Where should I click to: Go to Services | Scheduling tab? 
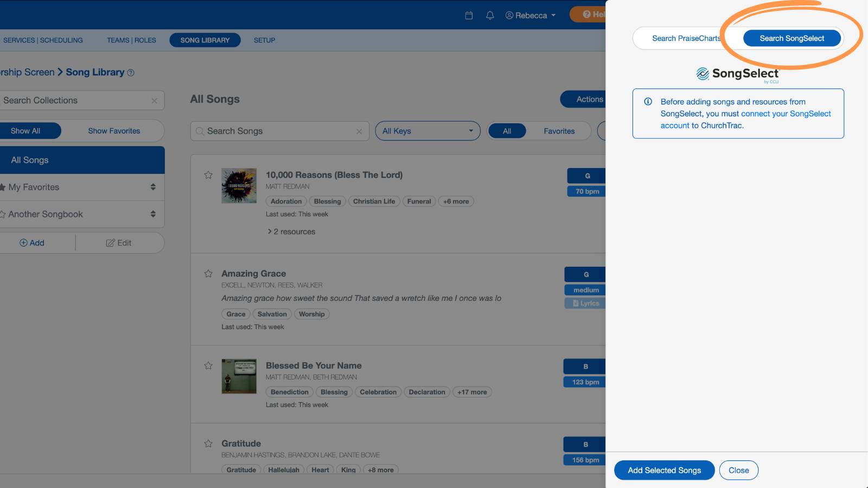(42, 40)
